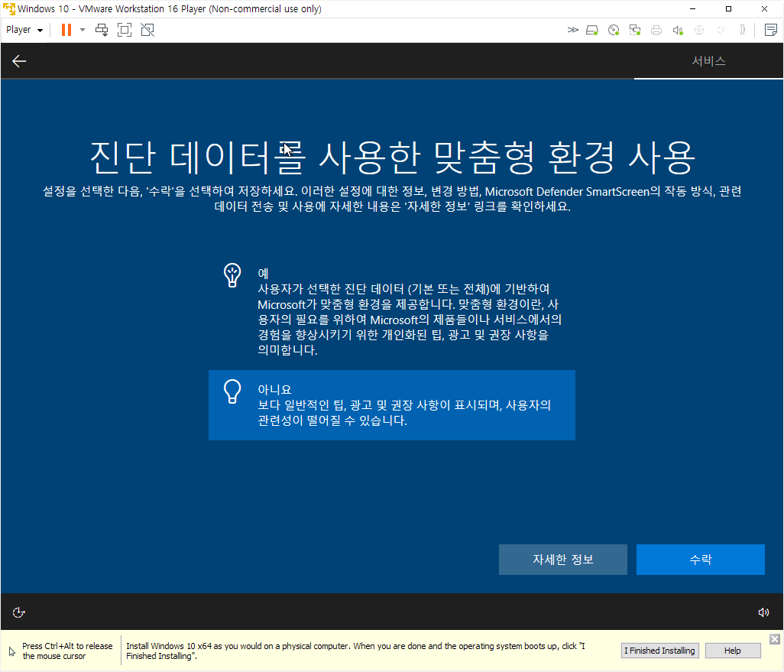Click the mouse cursor hint icon

(x=12, y=651)
